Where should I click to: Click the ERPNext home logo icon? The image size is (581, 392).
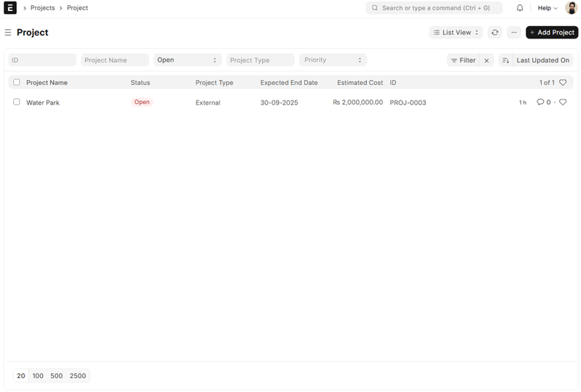pyautogui.click(x=10, y=8)
